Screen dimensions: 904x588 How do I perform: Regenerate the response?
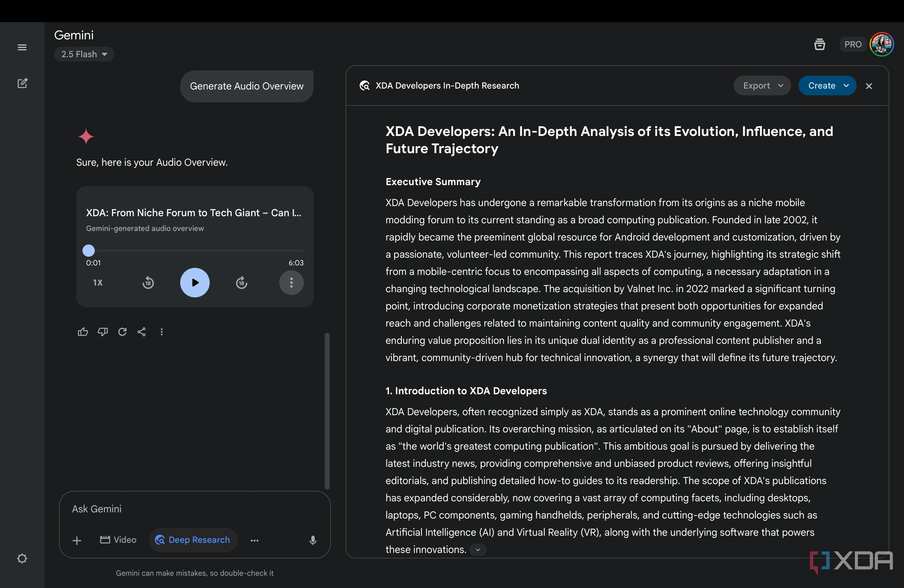click(122, 332)
